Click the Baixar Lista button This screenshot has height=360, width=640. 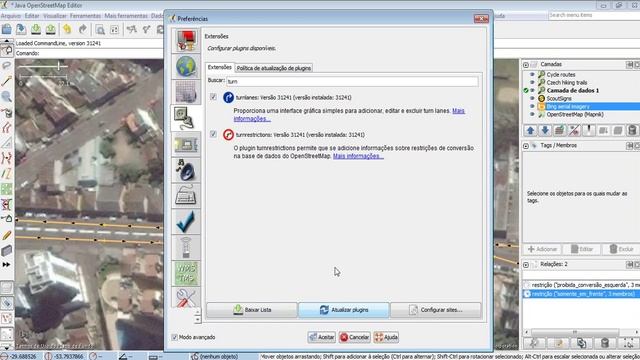click(252, 310)
